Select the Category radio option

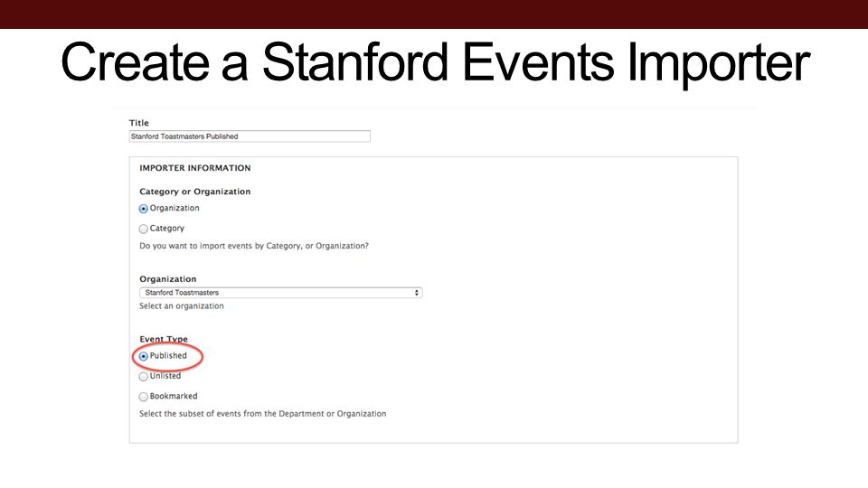pyautogui.click(x=144, y=229)
